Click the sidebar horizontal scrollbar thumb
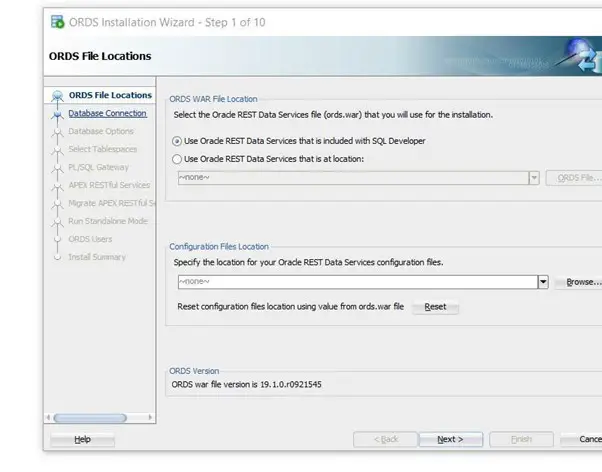The width and height of the screenshot is (602, 472). [x=90, y=418]
